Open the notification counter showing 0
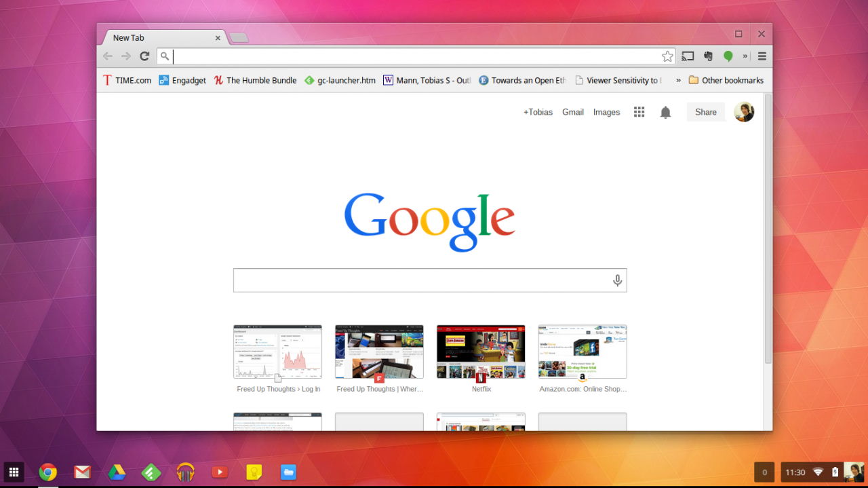The image size is (868, 488). 764,472
